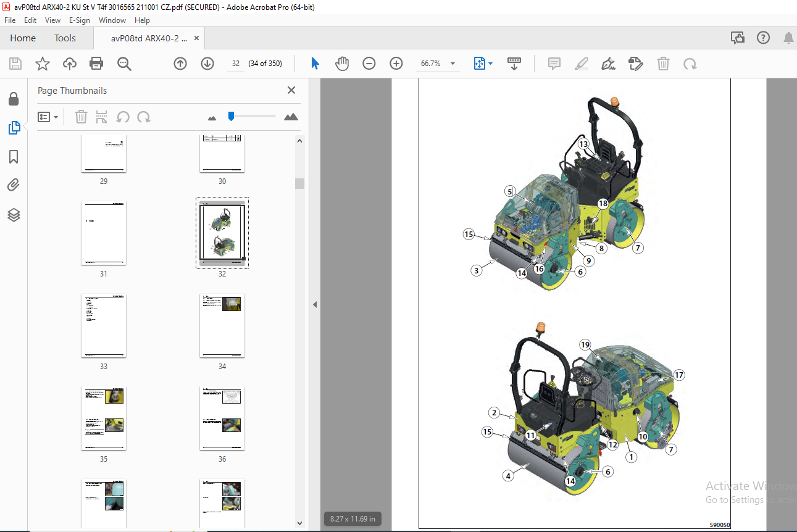Open the find text magnifier tool
The height and width of the screenshot is (532, 797).
[x=124, y=64]
